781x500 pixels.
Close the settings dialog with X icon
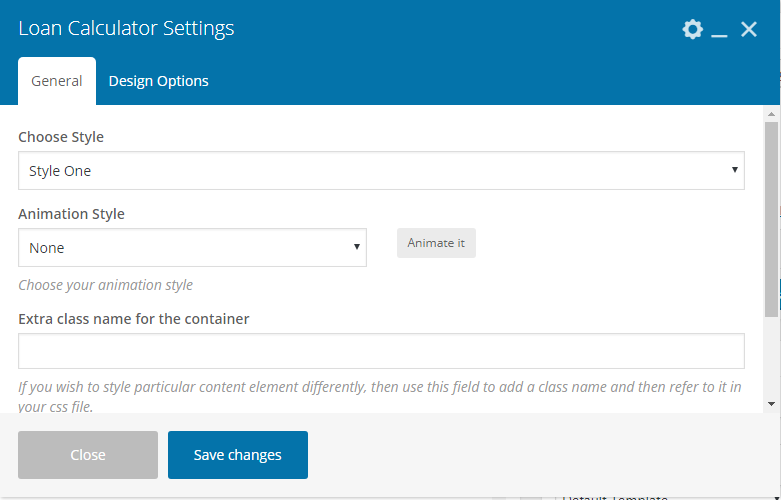748,29
